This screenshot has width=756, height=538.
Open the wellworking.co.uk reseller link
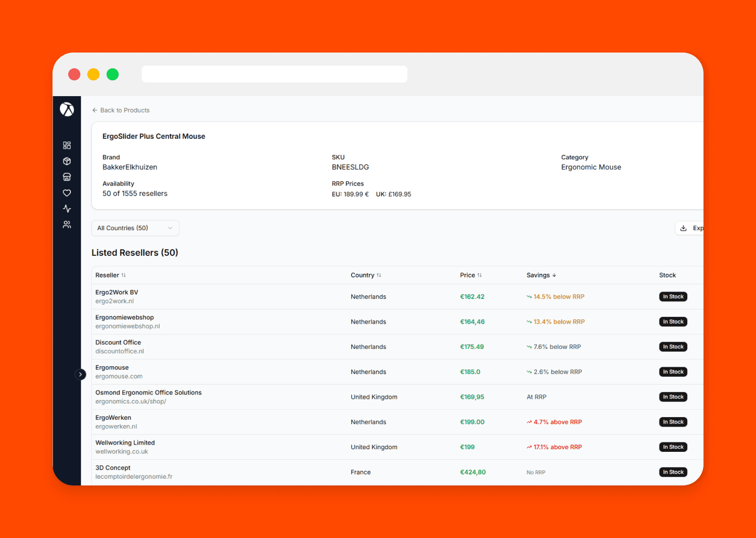pyautogui.click(x=122, y=452)
